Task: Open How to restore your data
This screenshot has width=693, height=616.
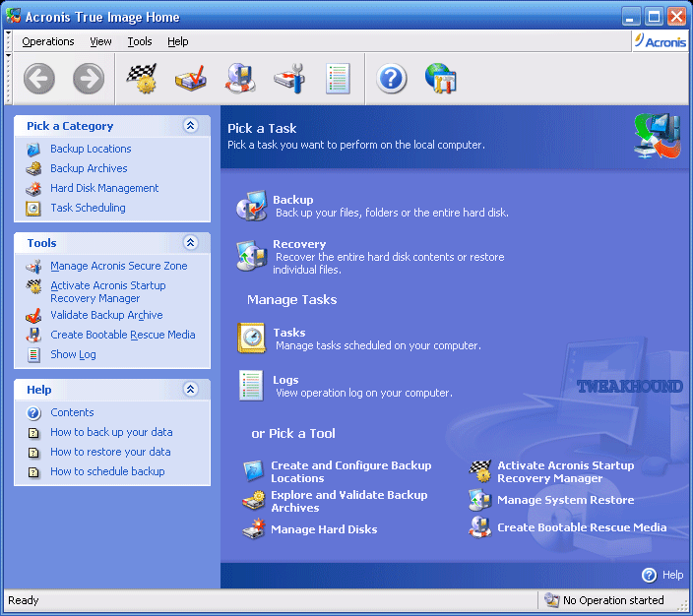Action: tap(110, 452)
